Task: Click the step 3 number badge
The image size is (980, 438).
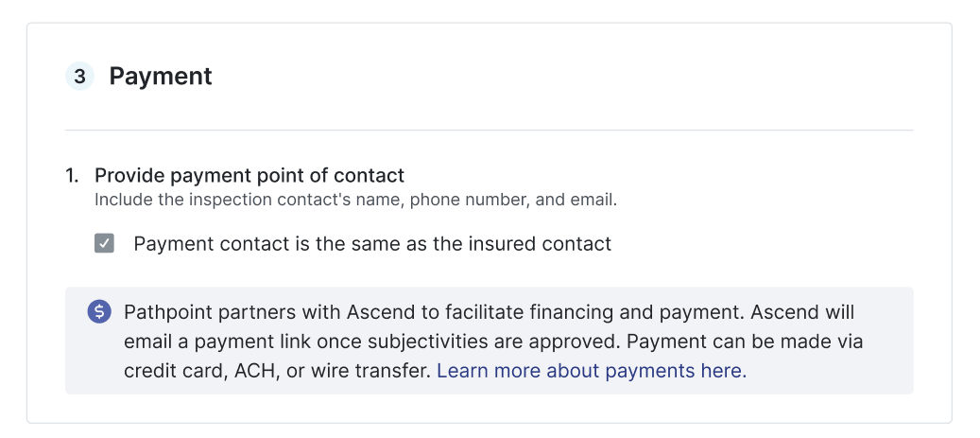Action: (x=79, y=77)
